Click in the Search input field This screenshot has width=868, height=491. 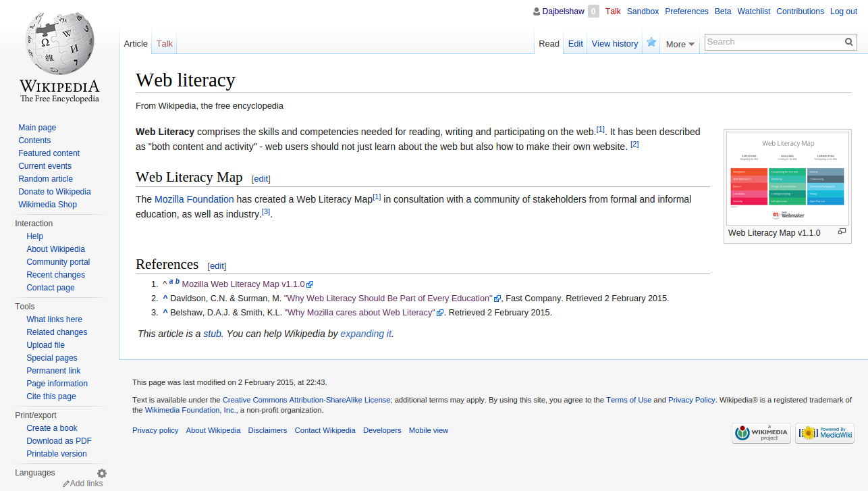(772, 42)
